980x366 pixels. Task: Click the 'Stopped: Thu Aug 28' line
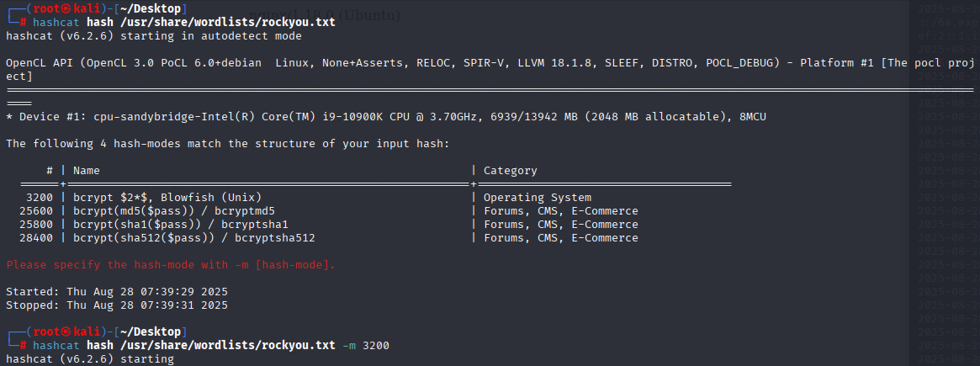click(x=117, y=305)
